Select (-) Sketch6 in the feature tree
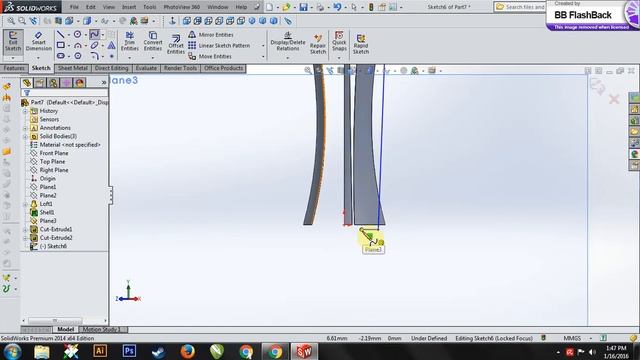The image size is (640, 360). [53, 246]
